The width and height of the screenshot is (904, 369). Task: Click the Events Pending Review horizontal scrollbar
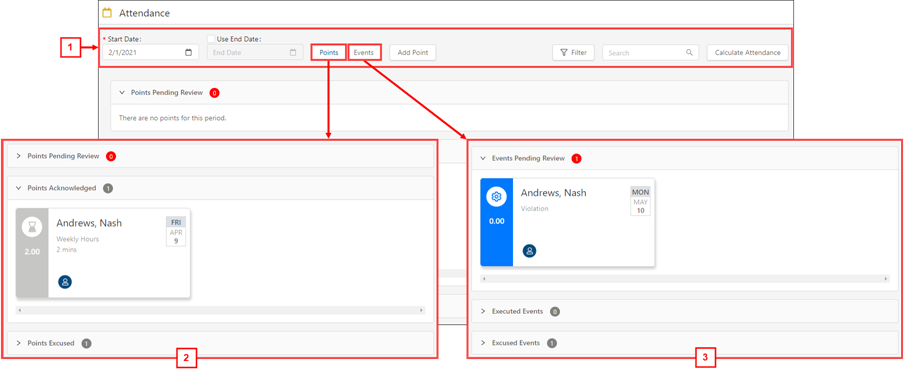[685, 279]
